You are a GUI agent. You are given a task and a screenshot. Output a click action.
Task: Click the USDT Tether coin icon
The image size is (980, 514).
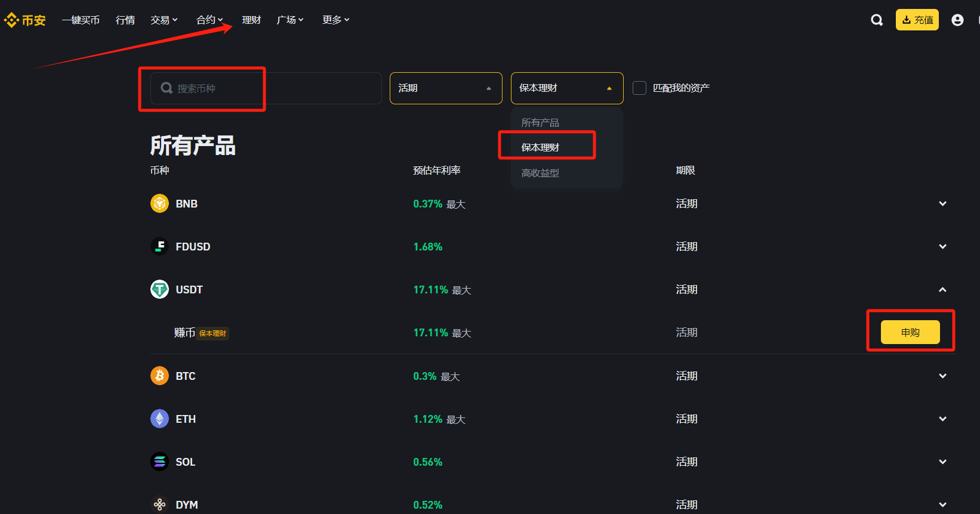(x=159, y=289)
